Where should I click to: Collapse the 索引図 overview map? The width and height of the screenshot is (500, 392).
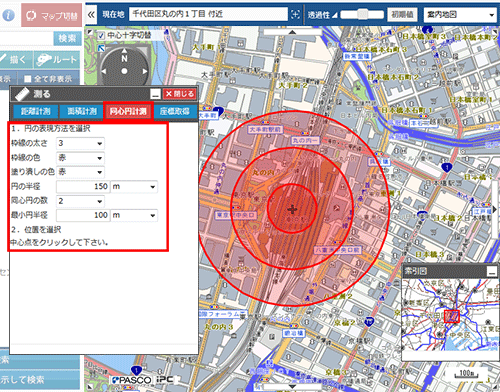click(x=492, y=271)
